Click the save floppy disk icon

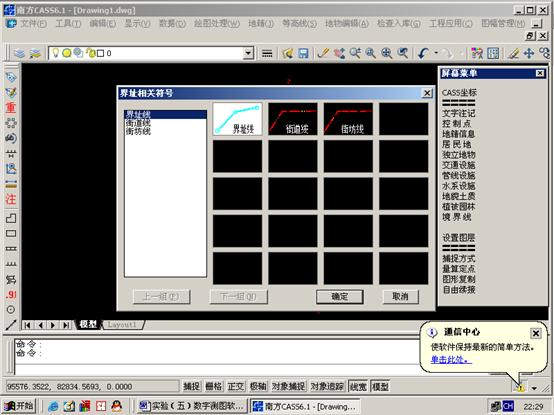tap(303, 53)
